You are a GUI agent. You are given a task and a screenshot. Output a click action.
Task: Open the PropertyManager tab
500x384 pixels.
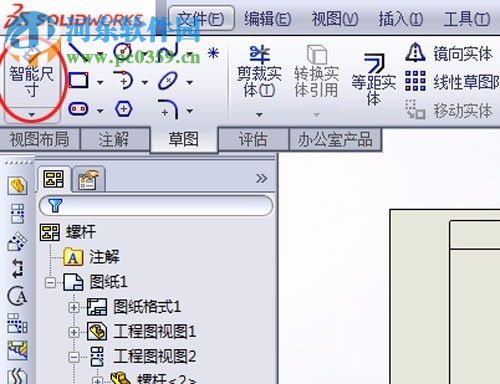click(x=88, y=180)
